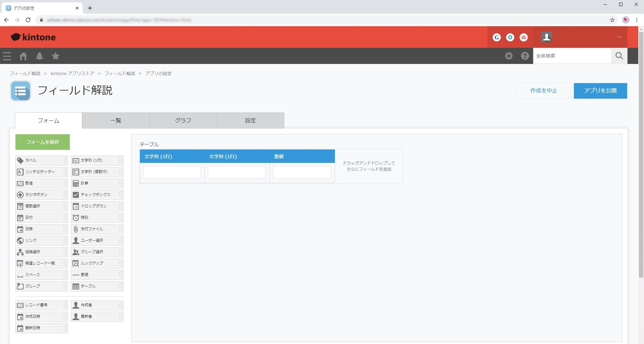Choose the 日付 field item

(x=41, y=218)
